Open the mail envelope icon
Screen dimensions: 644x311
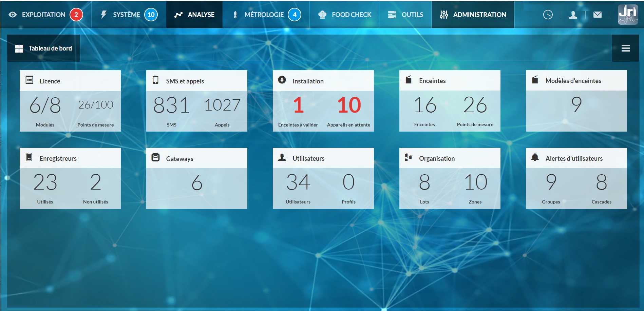[598, 15]
